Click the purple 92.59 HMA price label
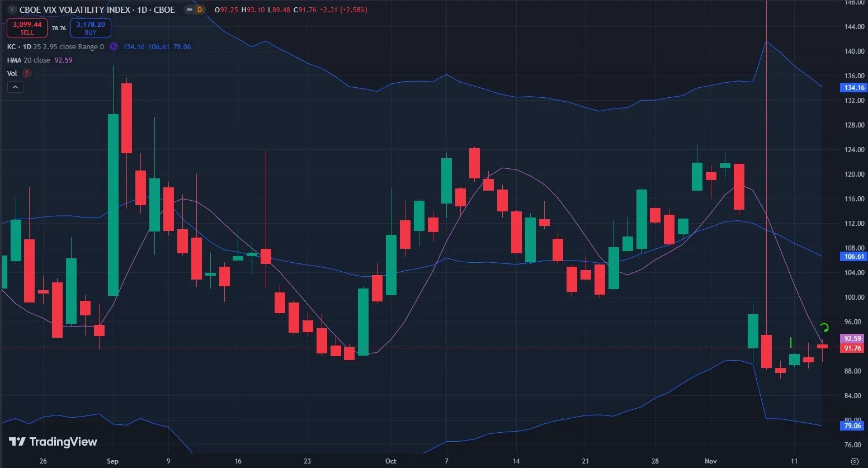The height and width of the screenshot is (468, 868). coord(852,339)
